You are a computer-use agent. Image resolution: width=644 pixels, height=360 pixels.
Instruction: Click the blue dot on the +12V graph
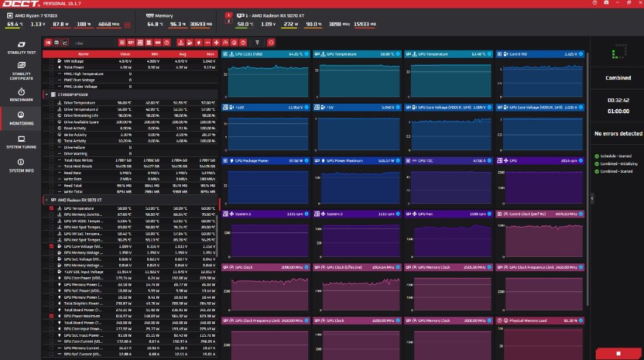pos(306,107)
